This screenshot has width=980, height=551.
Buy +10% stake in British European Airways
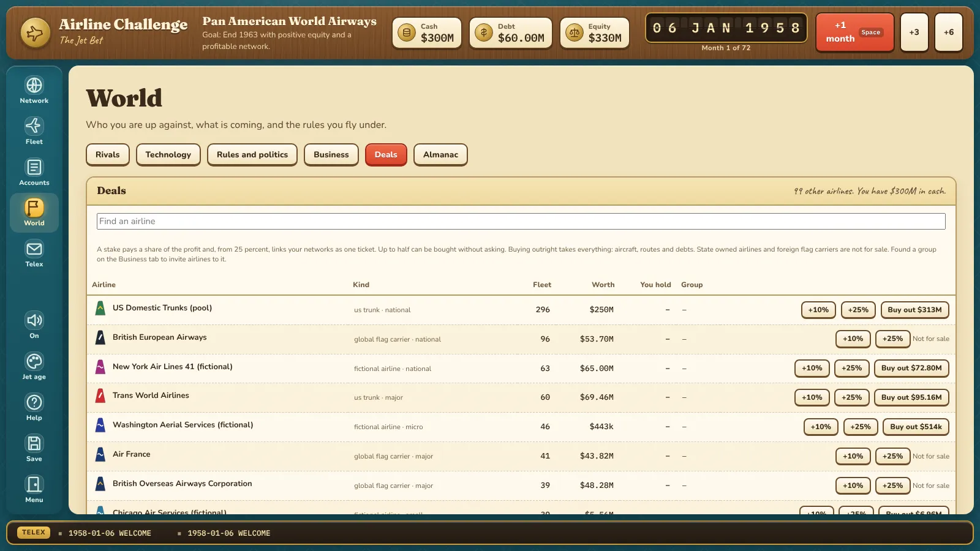[853, 339]
